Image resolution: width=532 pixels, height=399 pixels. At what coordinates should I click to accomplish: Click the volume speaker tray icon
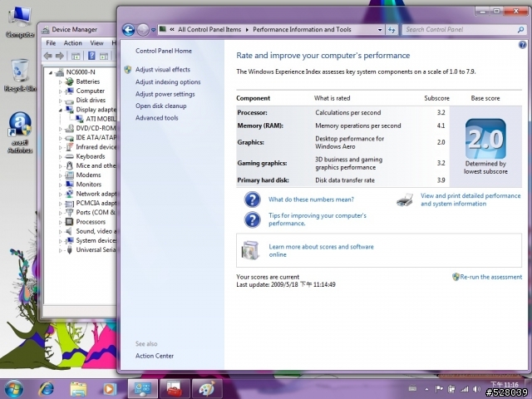point(476,389)
